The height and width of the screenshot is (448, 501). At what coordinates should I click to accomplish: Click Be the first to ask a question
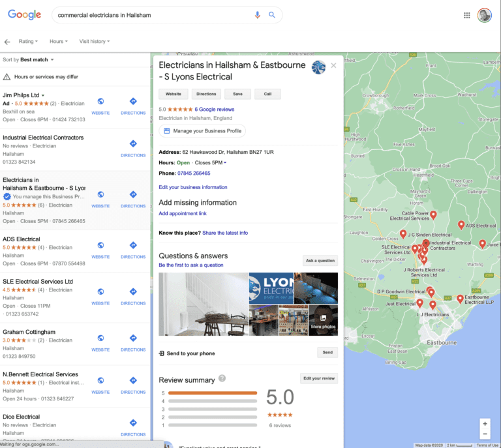(x=191, y=265)
